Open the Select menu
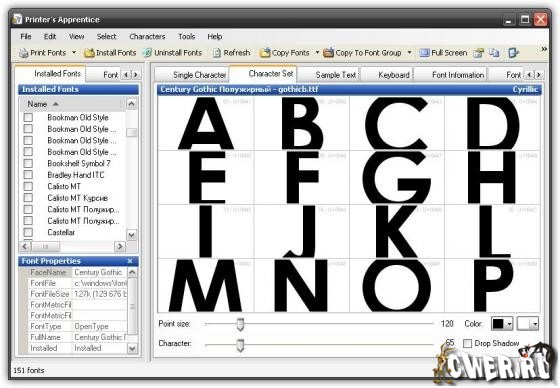 [106, 36]
